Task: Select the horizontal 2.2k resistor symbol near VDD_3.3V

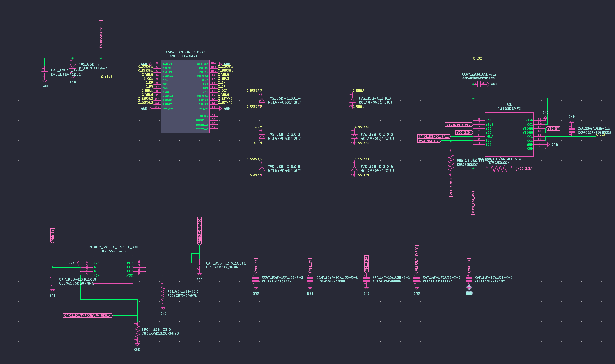Action: pyautogui.click(x=499, y=169)
